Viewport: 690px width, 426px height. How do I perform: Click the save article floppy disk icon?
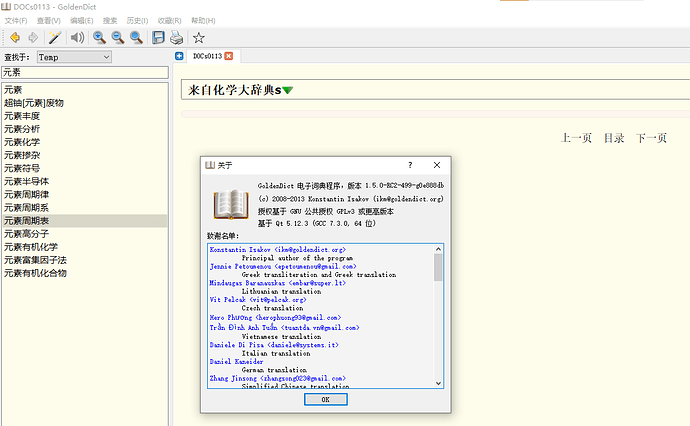point(158,37)
